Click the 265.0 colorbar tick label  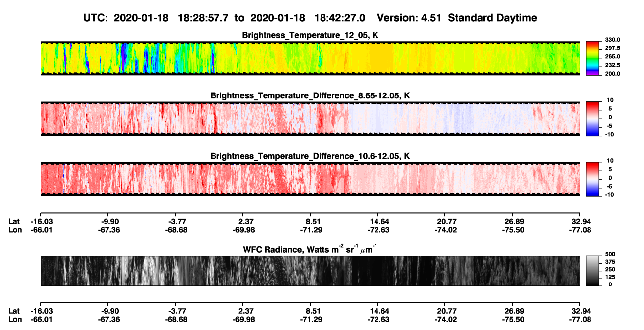[612, 56]
